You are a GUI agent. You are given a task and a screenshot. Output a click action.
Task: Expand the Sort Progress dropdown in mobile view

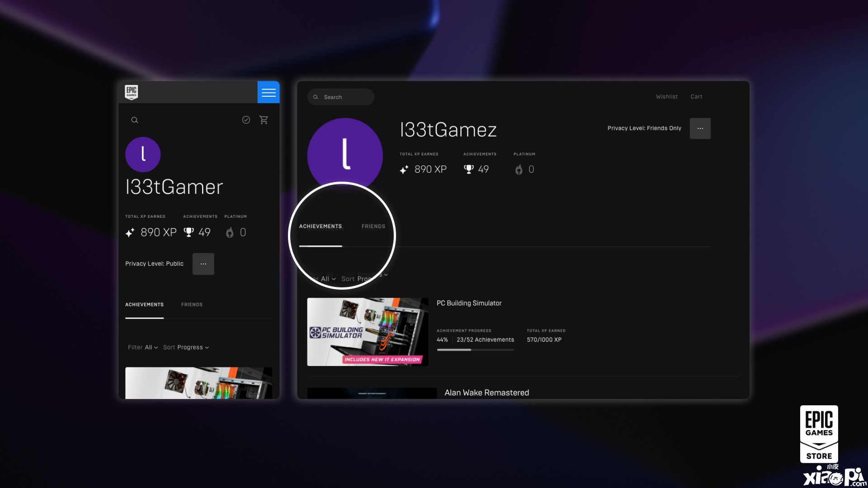pos(186,347)
